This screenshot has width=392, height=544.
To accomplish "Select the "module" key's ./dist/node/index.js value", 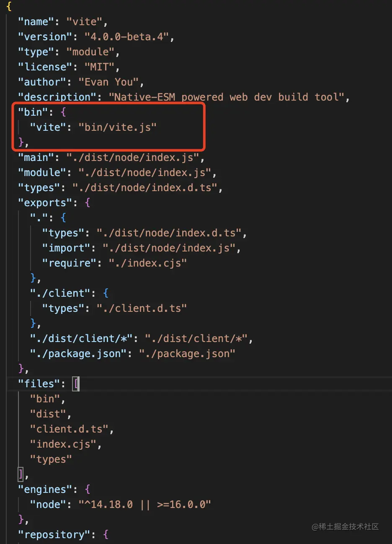I will [145, 173].
